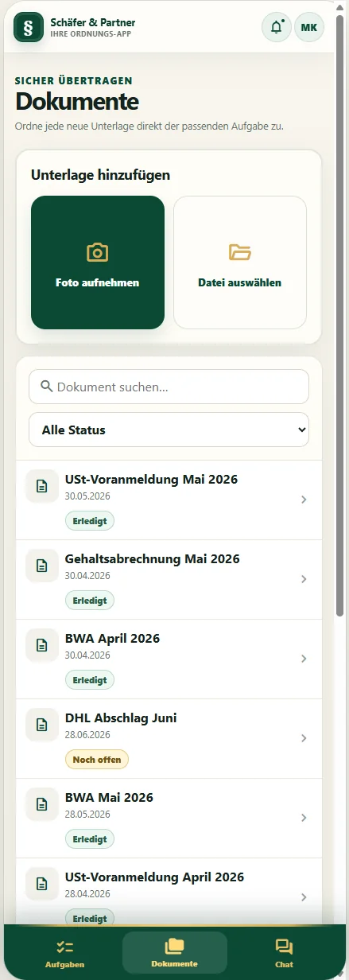Click the magnifier icon in search field
Viewport: 349px width, 980px height.
coord(47,387)
